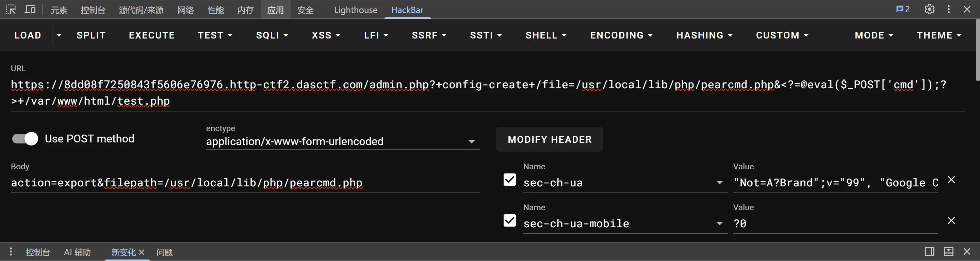Viewport: 980px width, 261px height.
Task: Remove the sec-ch-ua header row
Action: [x=951, y=180]
